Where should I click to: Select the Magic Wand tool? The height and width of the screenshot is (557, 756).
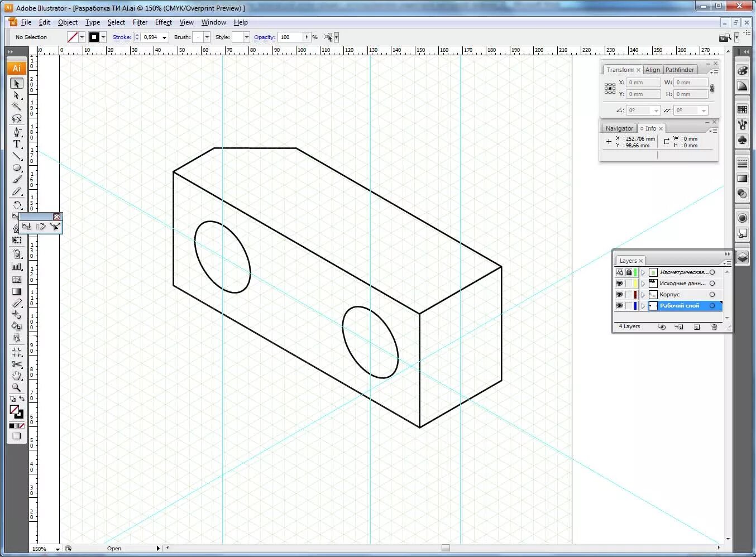click(x=16, y=107)
